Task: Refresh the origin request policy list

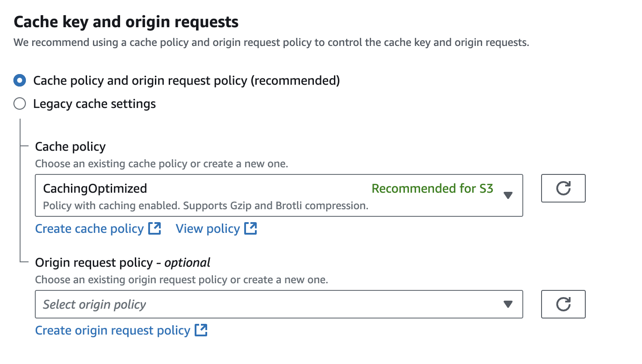Action: tap(563, 305)
